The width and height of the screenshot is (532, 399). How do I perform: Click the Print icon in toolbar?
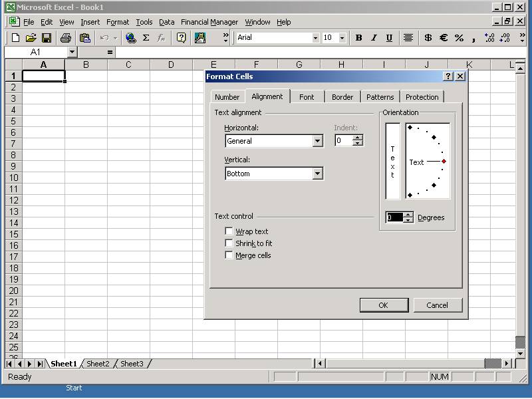66,38
